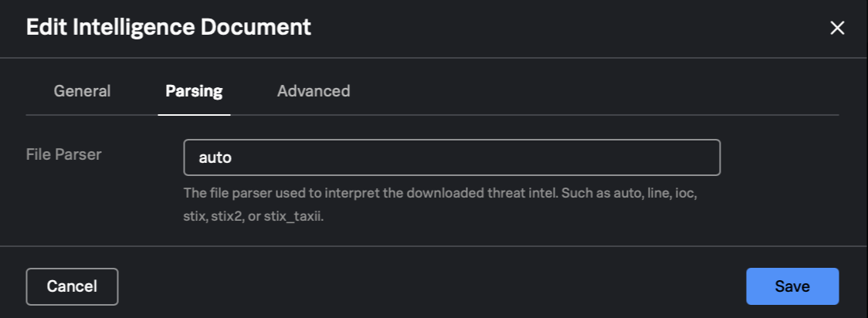The width and height of the screenshot is (868, 318).
Task: Dismiss the dialog with the X icon
Action: [837, 29]
